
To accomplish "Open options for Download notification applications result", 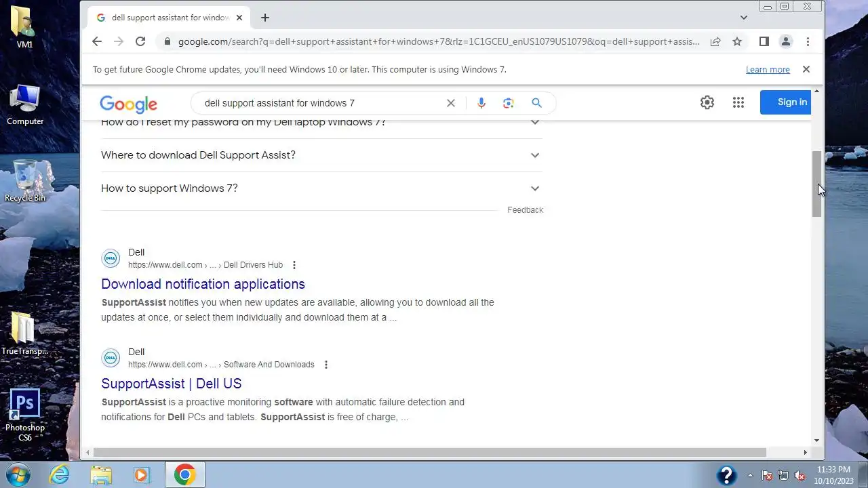I will coord(294,265).
